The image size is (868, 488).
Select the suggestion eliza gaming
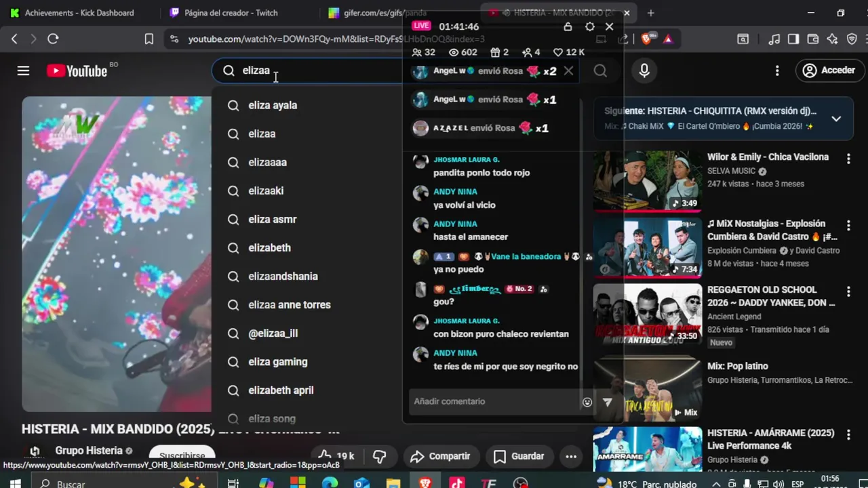pos(307,362)
